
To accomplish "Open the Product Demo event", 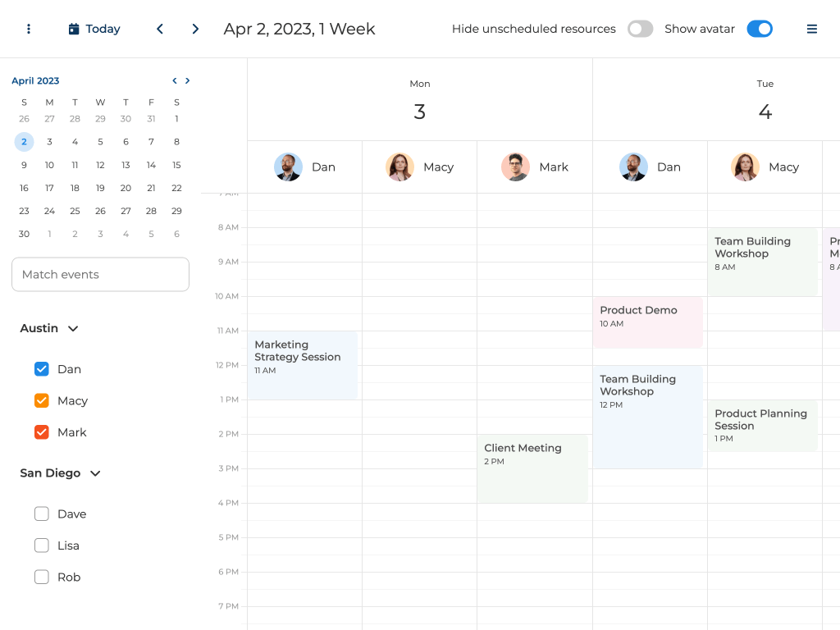I will point(647,322).
